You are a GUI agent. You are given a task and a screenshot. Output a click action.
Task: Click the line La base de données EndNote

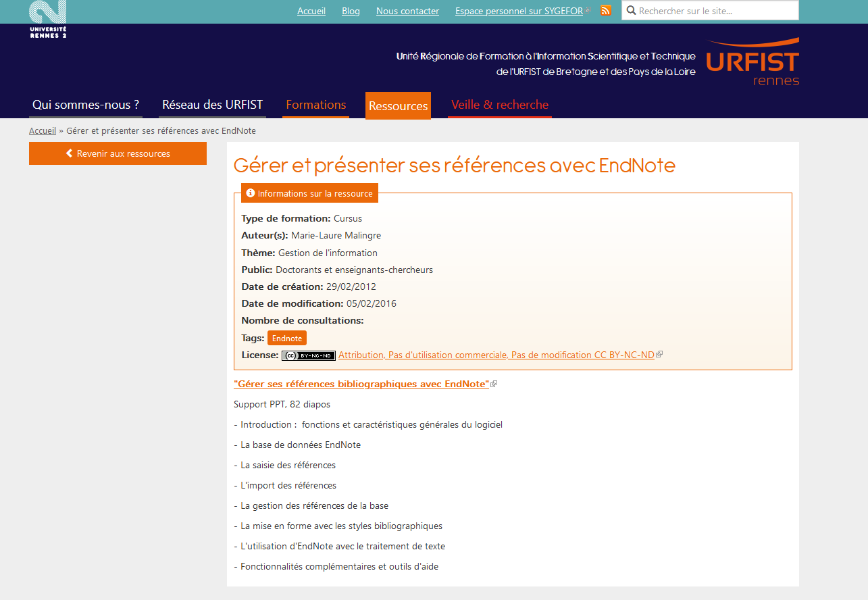click(297, 445)
